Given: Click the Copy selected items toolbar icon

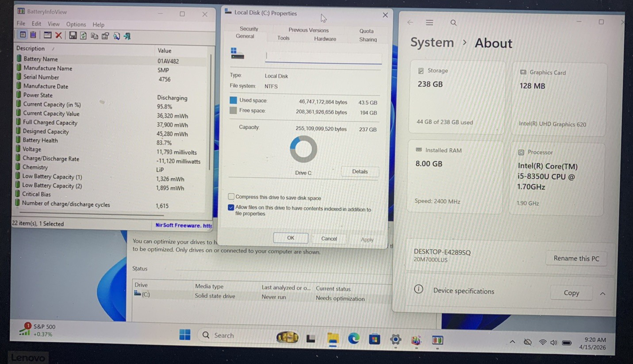Looking at the screenshot, I should click(94, 36).
